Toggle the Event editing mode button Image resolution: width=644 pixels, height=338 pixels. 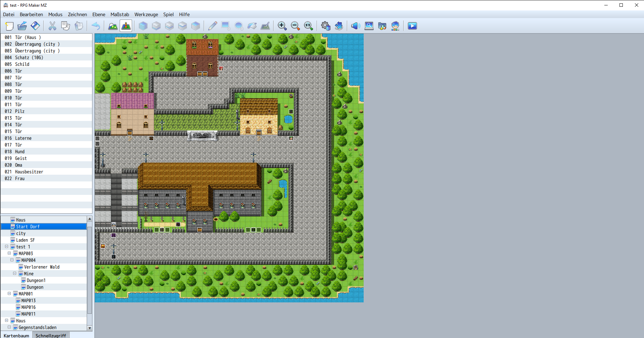click(x=126, y=26)
